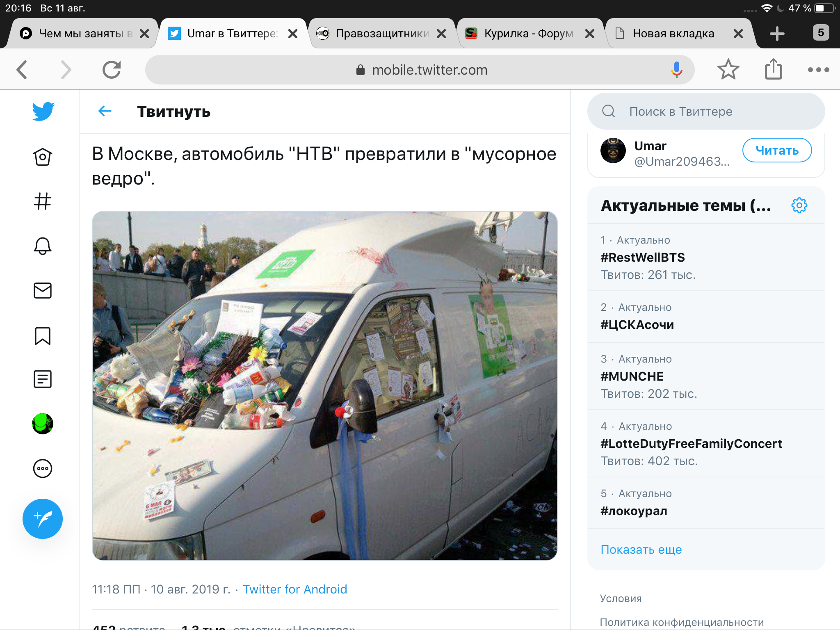840x630 pixels.
Task: Click the 'Поиск в Твиттере' search field
Action: tap(706, 111)
